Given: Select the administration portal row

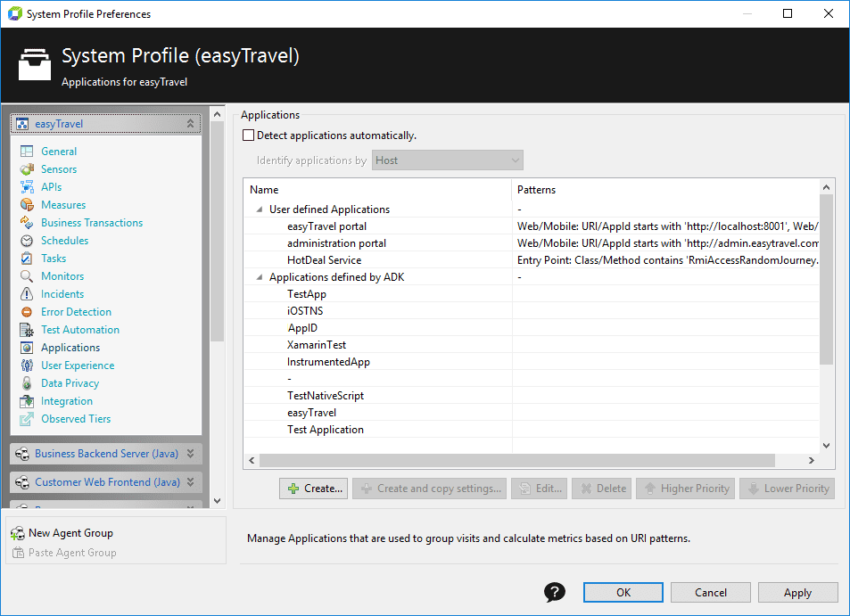Looking at the screenshot, I should pos(532,243).
